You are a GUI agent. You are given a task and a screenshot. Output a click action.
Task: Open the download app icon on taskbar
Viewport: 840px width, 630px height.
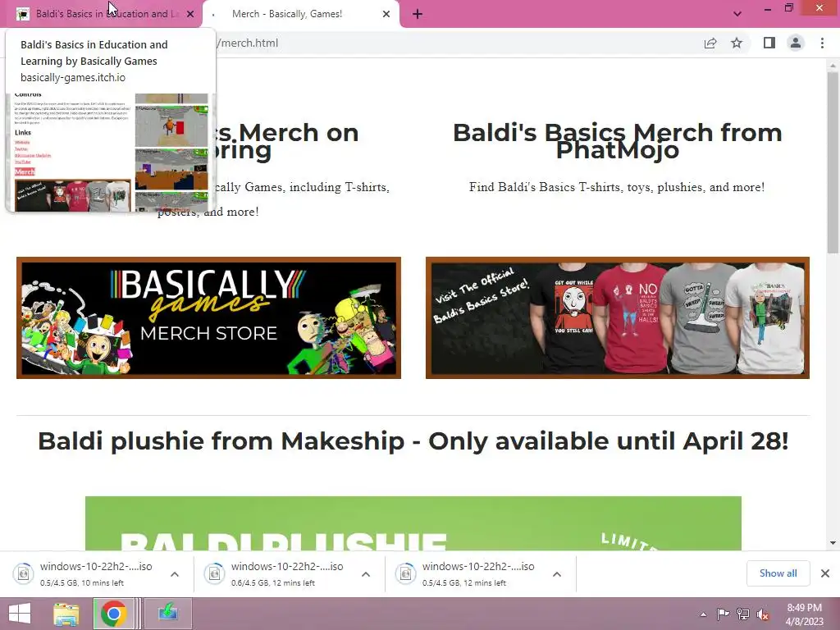pyautogui.click(x=167, y=614)
